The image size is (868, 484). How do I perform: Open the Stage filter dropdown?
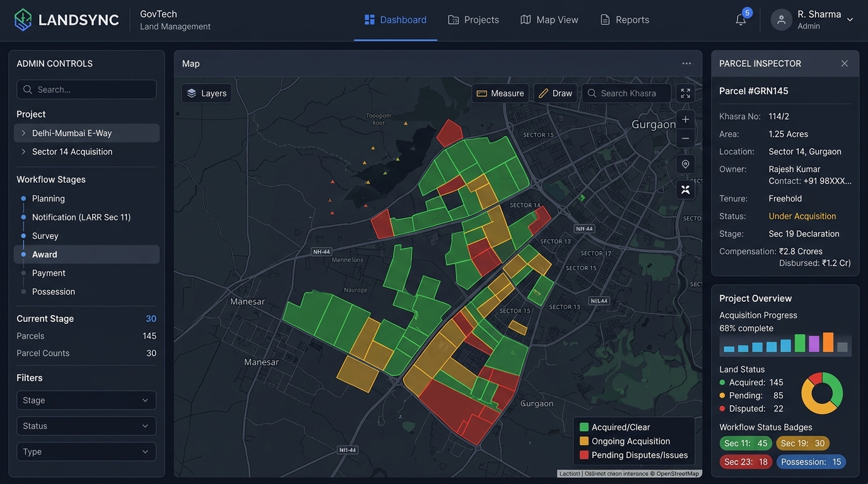[x=86, y=400]
